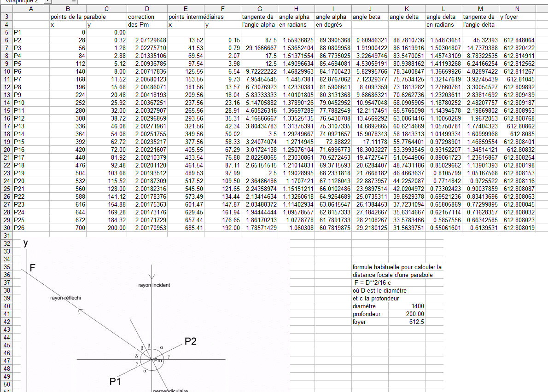548x392 pixels.
Task: Click the 'points de la parabole' heading cell
Action: coord(78,17)
